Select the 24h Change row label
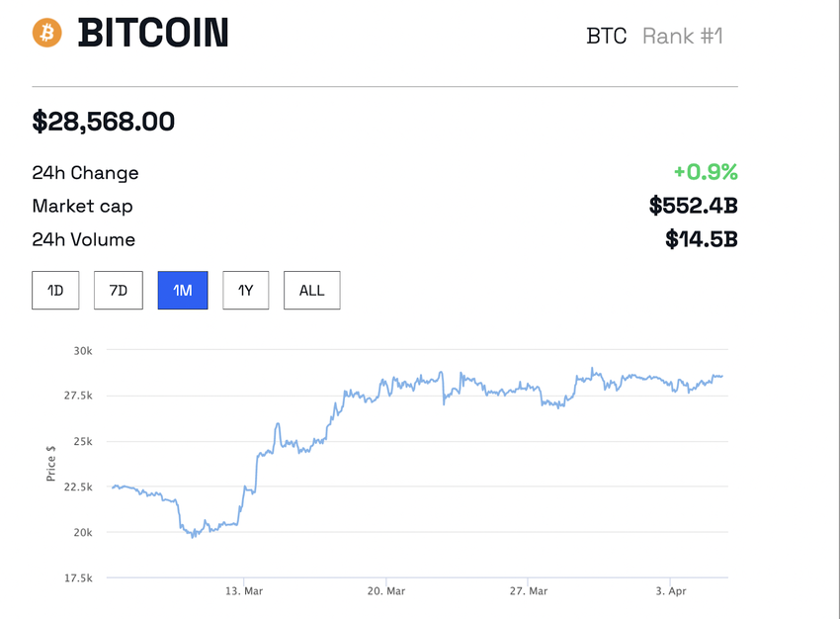The width and height of the screenshot is (840, 619). [85, 173]
